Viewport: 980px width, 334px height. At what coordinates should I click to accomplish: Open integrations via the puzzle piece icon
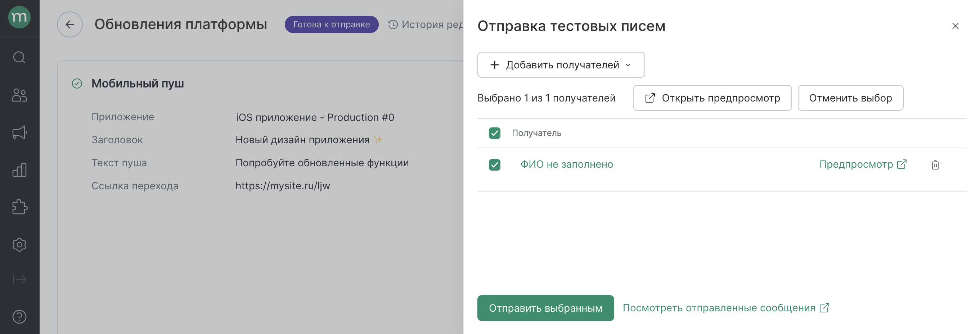(x=19, y=207)
